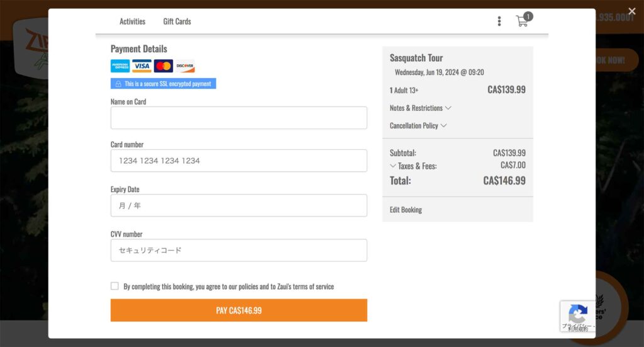Switch to Gift Cards tab
Image resolution: width=644 pixels, height=347 pixels.
click(177, 21)
